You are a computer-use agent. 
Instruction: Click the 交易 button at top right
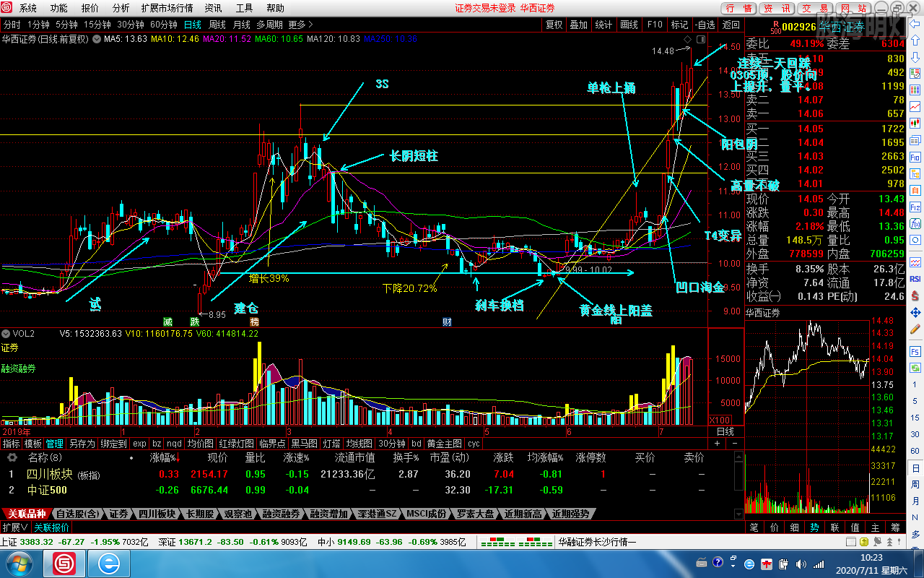coord(816,8)
